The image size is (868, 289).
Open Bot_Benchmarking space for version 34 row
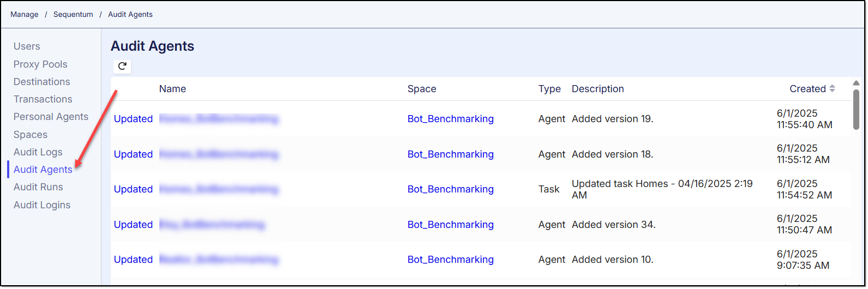[450, 225]
